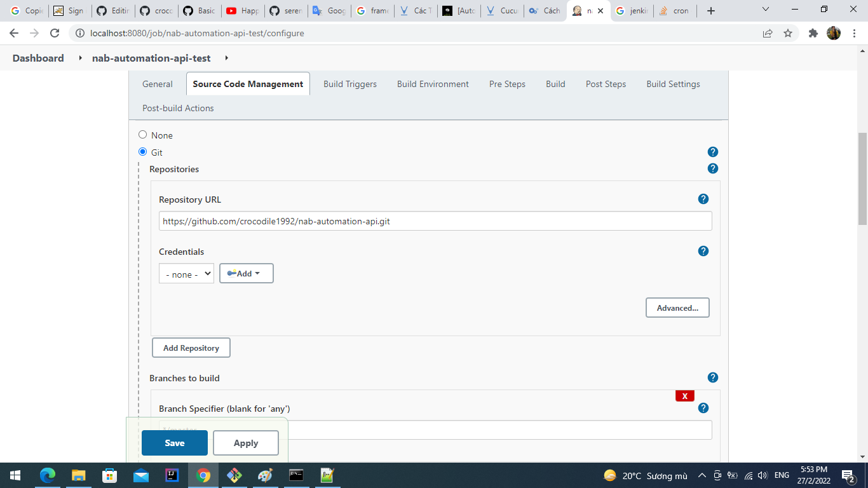Open help for the Git option

(x=713, y=152)
